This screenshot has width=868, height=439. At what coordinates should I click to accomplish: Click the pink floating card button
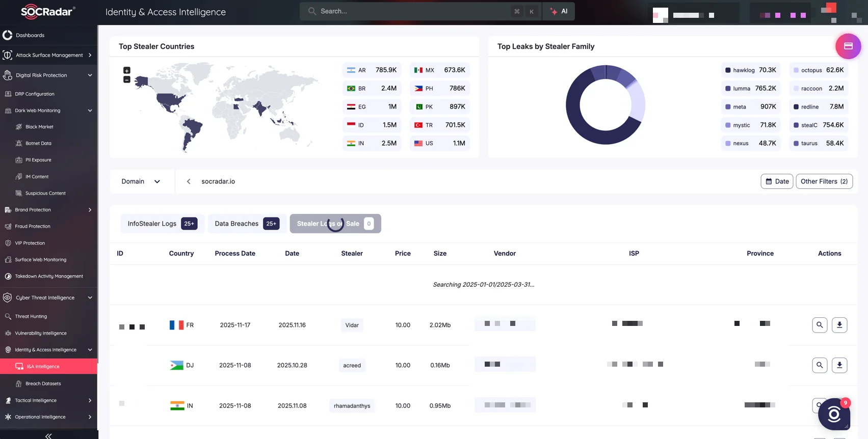848,46
